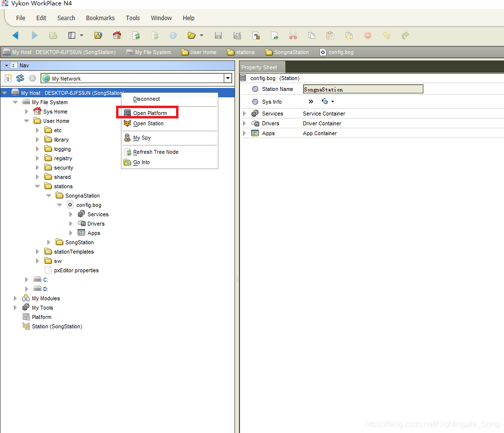Image resolution: width=504 pixels, height=433 pixels.
Task: Click the info icon in the toolbar
Action: click(173, 35)
